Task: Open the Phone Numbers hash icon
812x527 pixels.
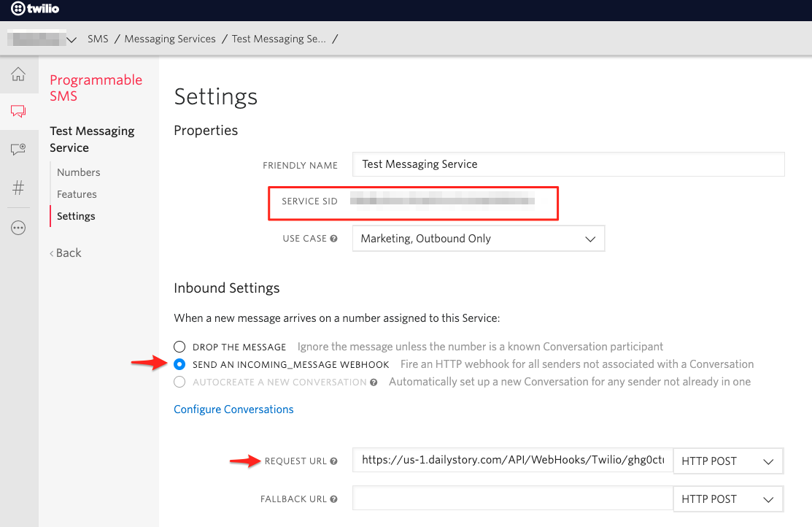Action: [18, 187]
